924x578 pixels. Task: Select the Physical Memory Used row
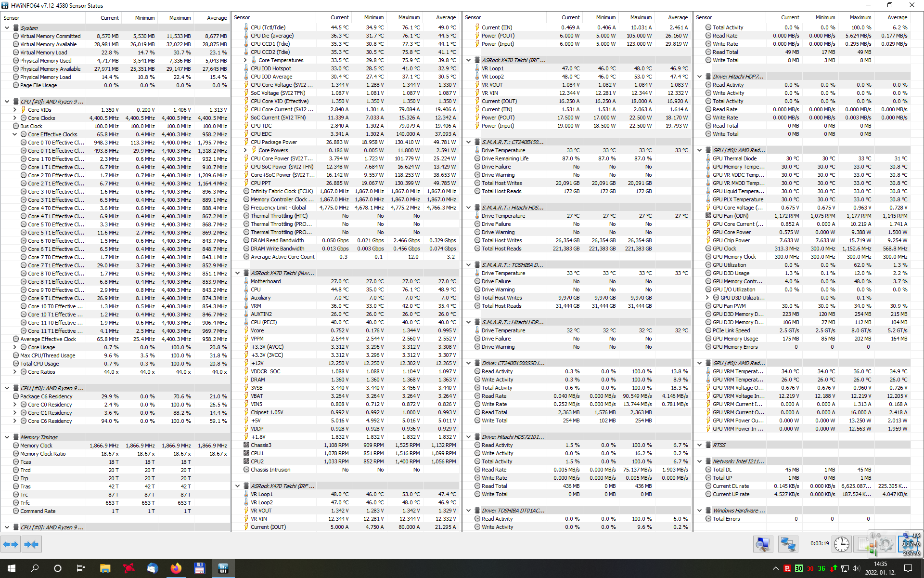115,61
